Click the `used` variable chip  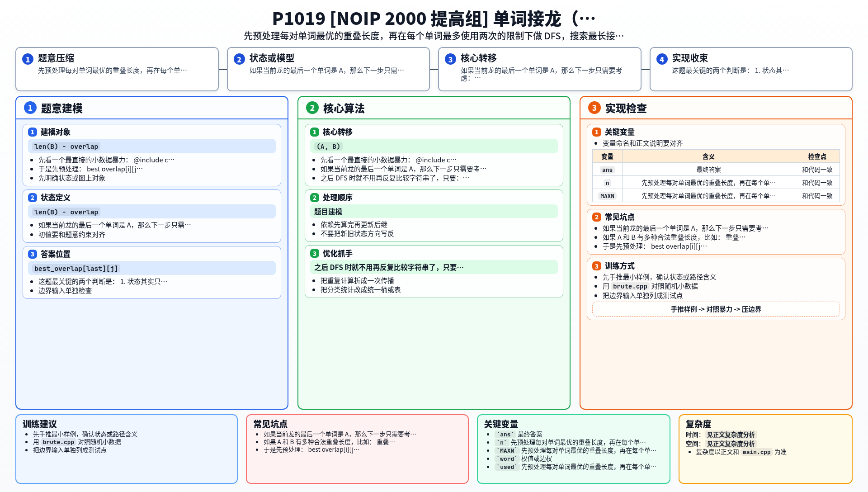507,467
